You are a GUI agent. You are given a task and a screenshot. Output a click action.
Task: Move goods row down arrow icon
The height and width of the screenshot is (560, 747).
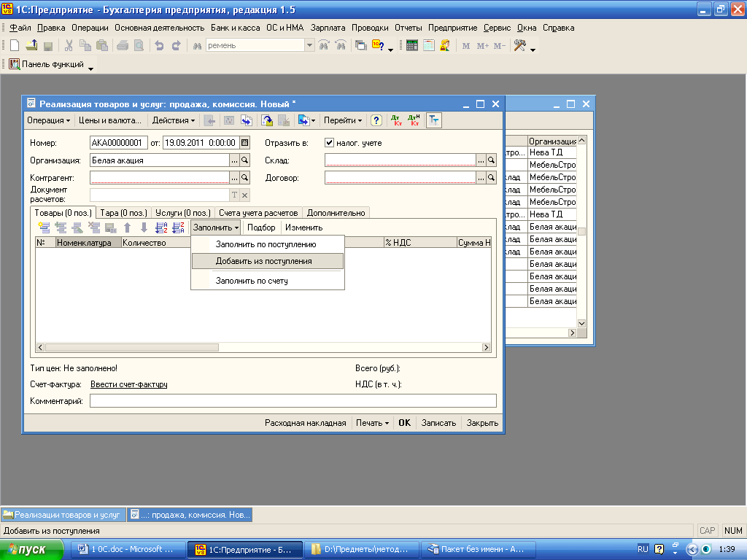(144, 227)
